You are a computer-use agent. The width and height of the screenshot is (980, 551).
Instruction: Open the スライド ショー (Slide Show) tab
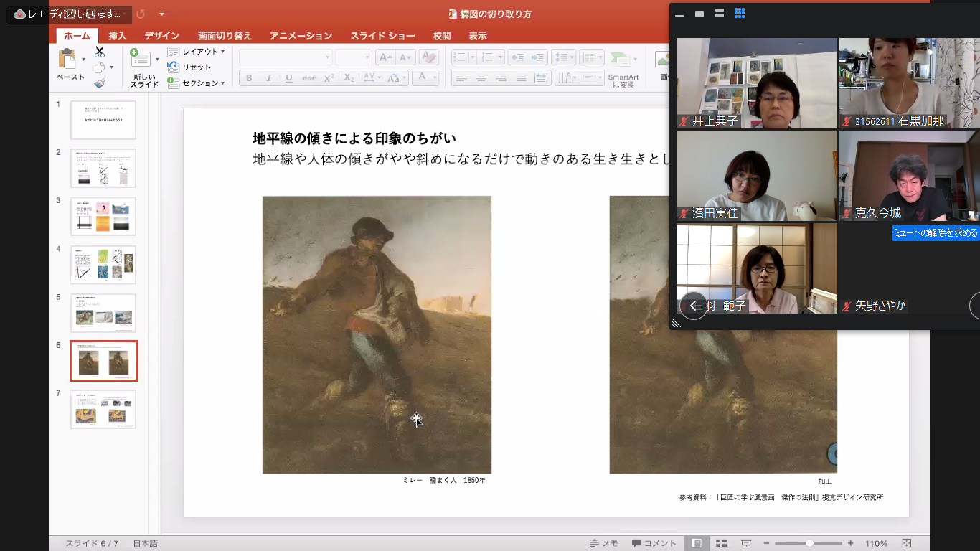pyautogui.click(x=382, y=36)
